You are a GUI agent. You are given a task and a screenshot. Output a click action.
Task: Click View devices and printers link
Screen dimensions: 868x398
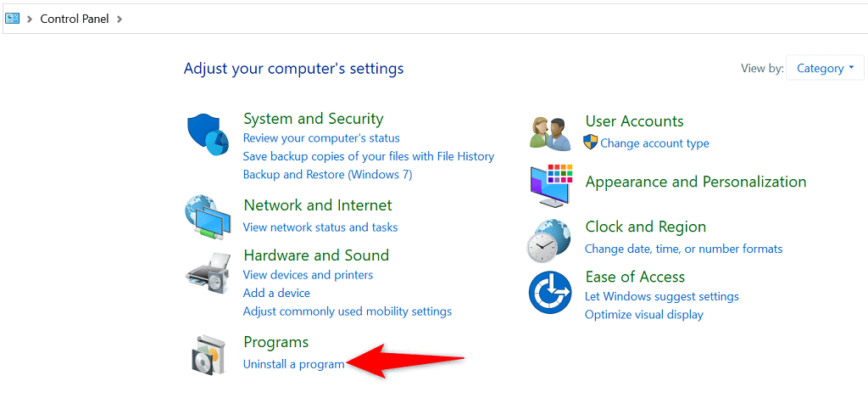(308, 275)
